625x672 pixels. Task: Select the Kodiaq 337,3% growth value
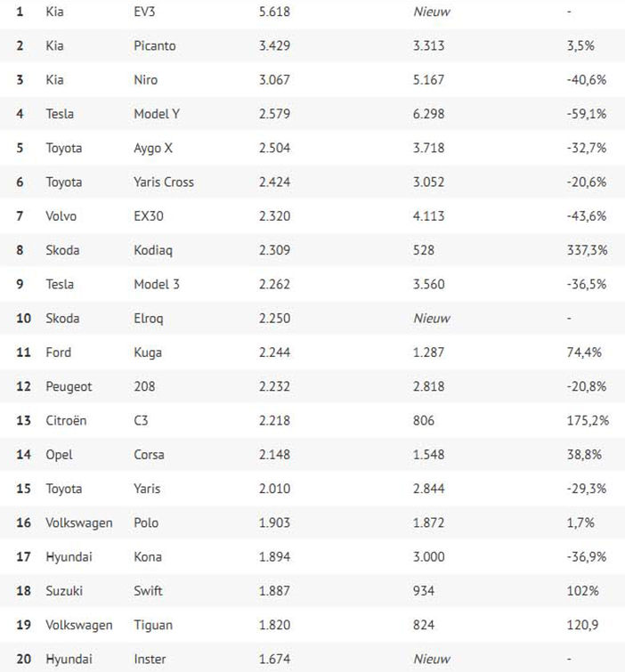pos(588,250)
